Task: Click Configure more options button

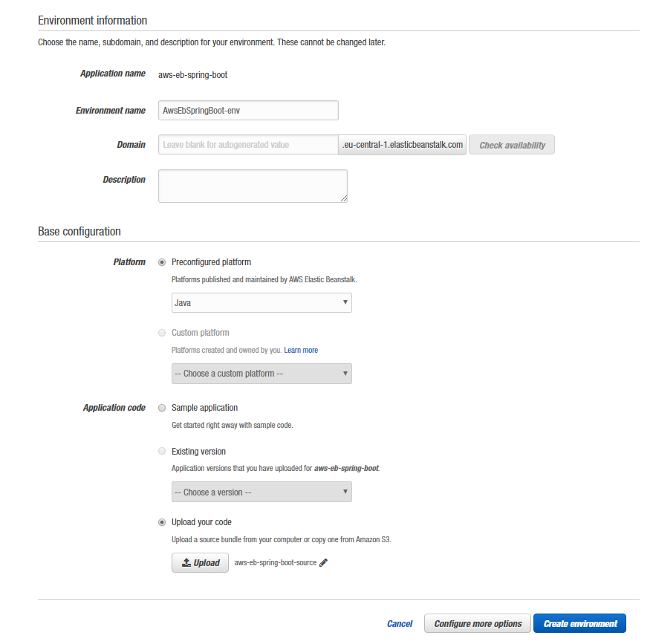Action: [478, 623]
